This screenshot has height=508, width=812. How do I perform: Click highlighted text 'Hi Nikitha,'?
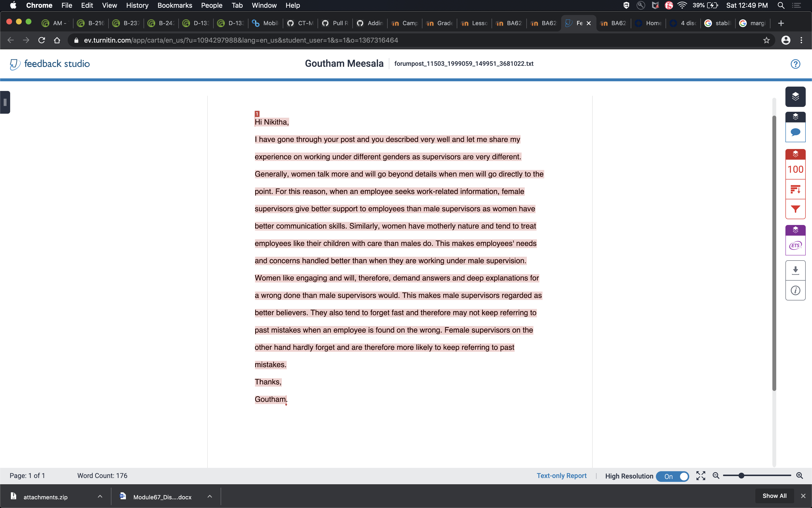tap(272, 122)
